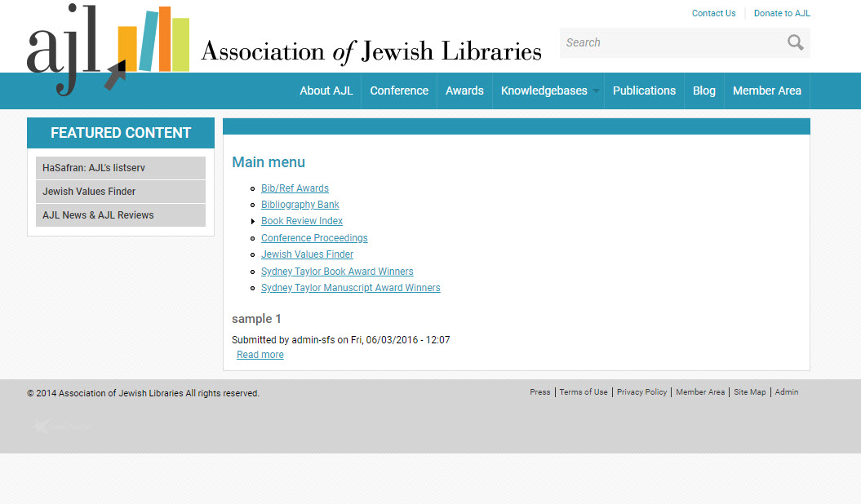Click the AJL logo in the header
Image resolution: width=861 pixels, height=504 pixels.
pos(109,50)
